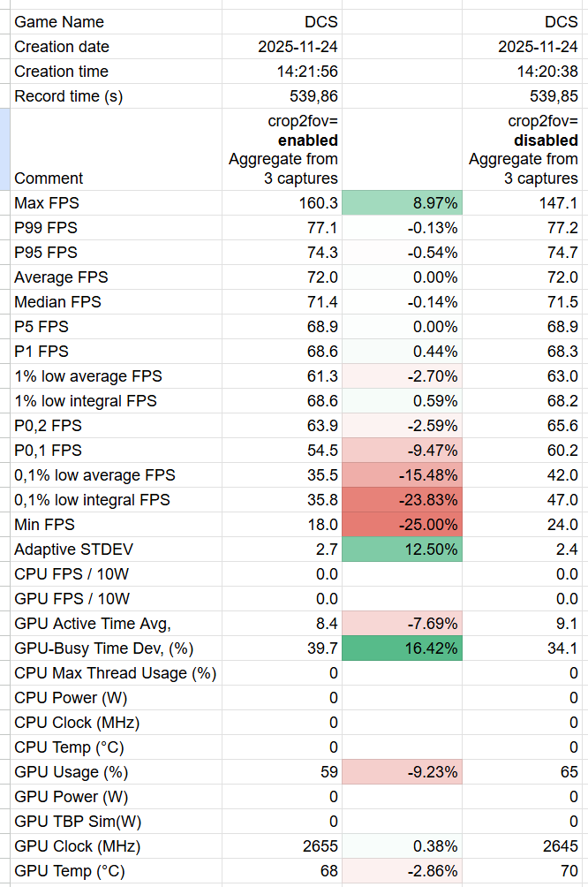Select the 'crop2fov= enabled' comment cell

coord(283,149)
